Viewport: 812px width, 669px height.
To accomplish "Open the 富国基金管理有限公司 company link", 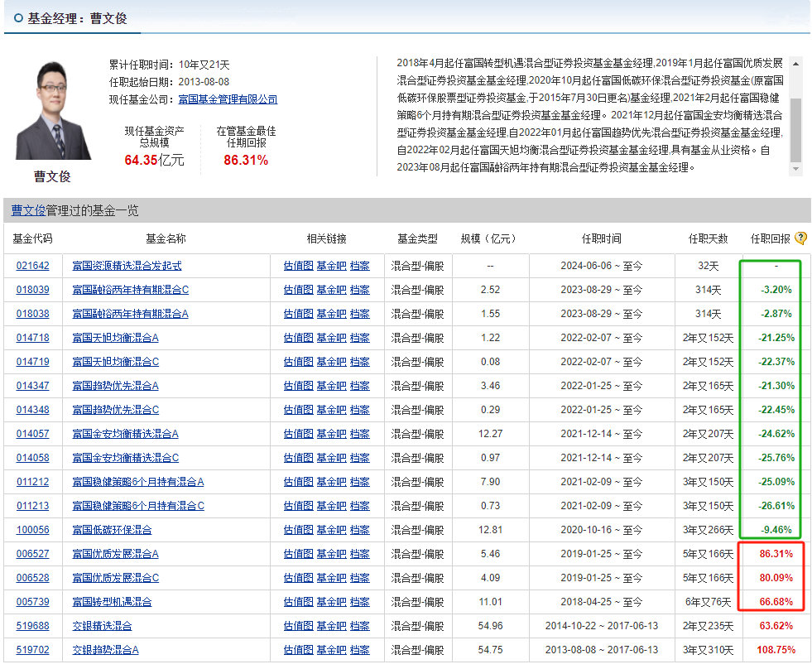I will tap(228, 99).
